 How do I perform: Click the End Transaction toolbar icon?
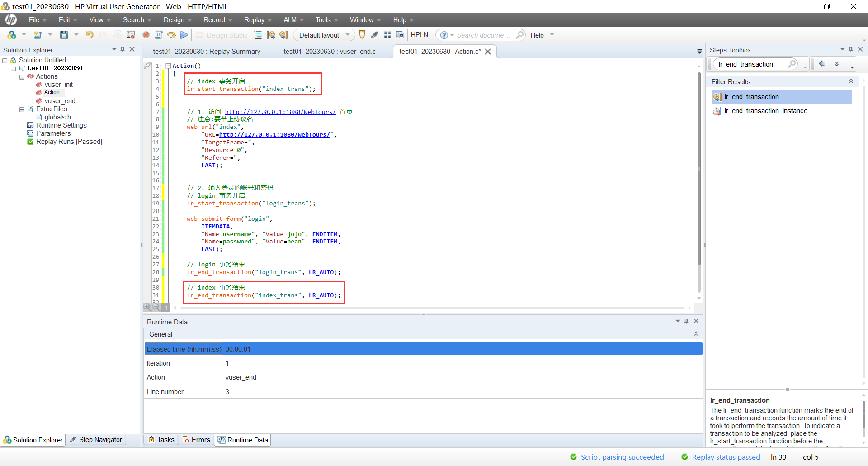click(283, 35)
